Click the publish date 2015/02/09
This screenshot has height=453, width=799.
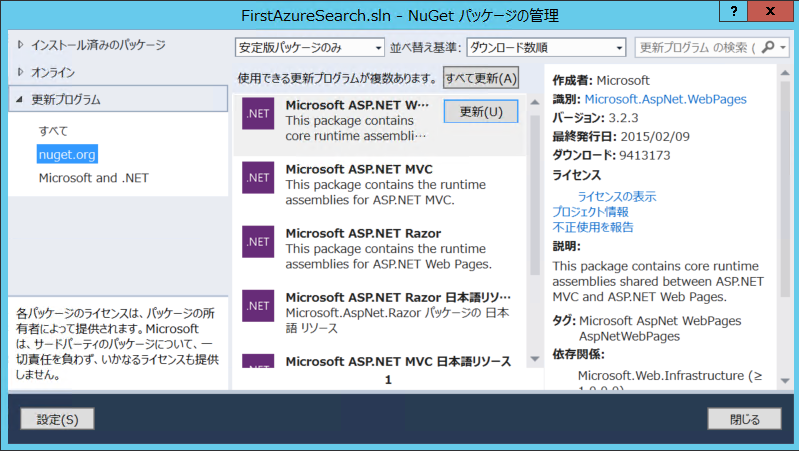tap(655, 137)
